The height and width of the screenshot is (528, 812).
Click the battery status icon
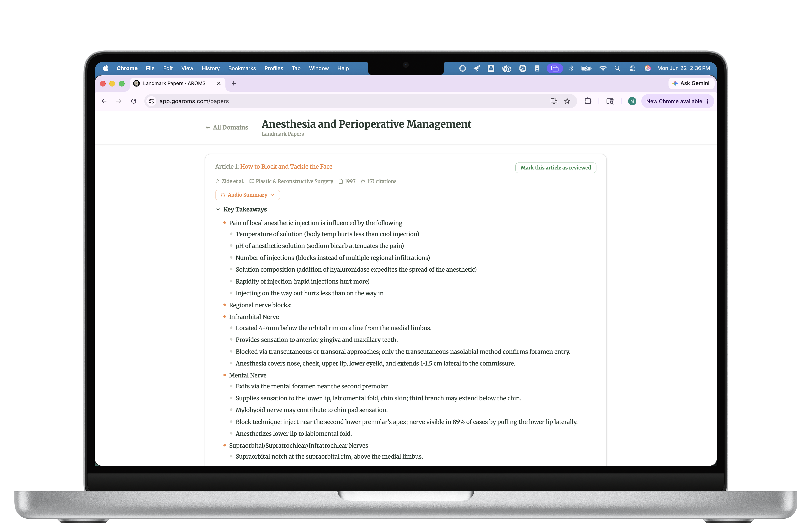click(587, 68)
